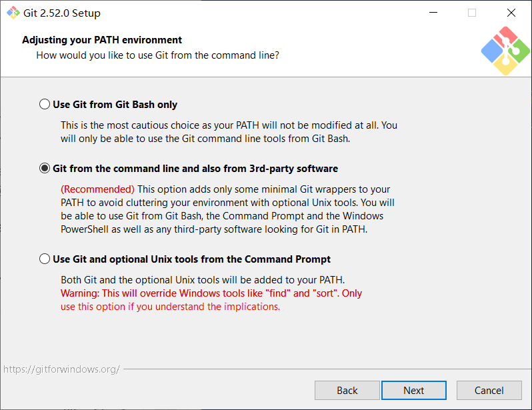Click the colorful Git logo in the header
This screenshot has width=532, height=410.
[x=505, y=51]
